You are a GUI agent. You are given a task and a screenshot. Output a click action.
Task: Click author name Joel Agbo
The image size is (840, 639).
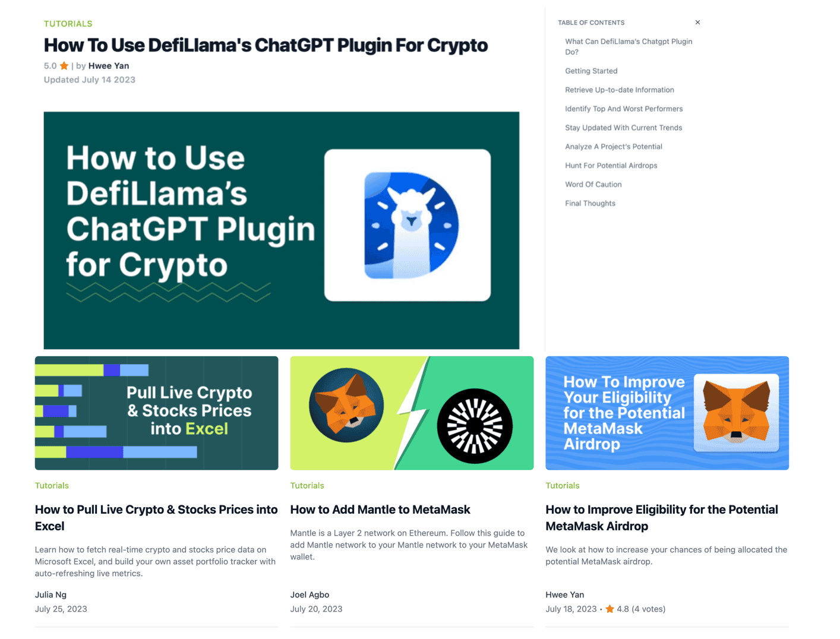pos(310,594)
